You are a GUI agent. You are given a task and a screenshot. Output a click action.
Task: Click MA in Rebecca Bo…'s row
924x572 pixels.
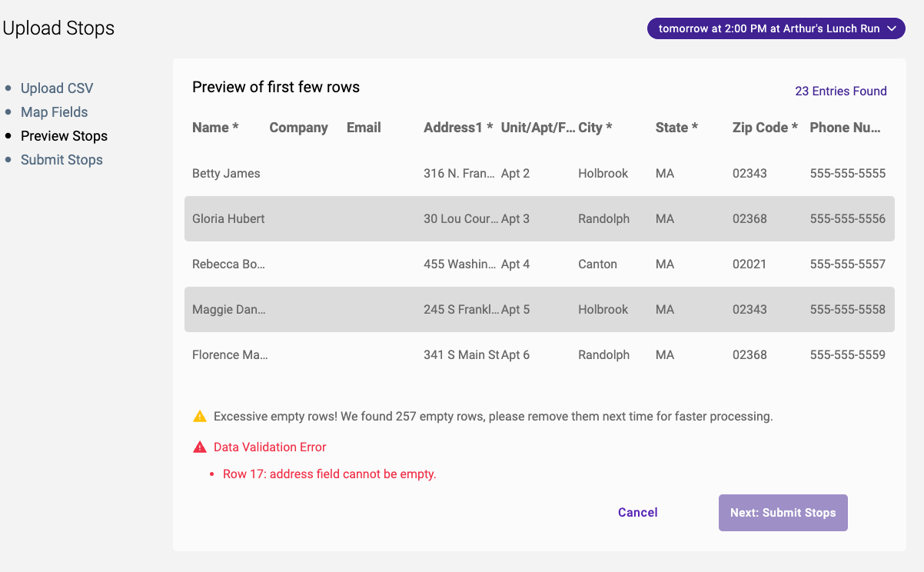pos(665,264)
